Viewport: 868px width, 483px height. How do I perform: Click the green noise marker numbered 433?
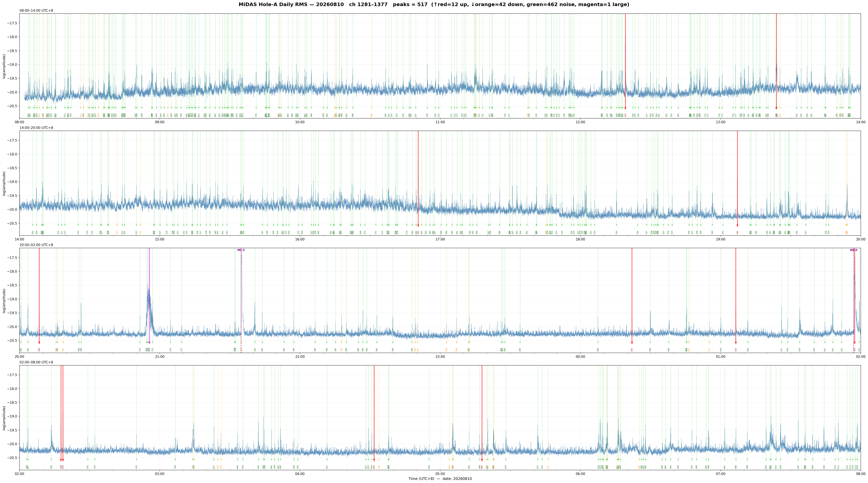click(x=137, y=459)
